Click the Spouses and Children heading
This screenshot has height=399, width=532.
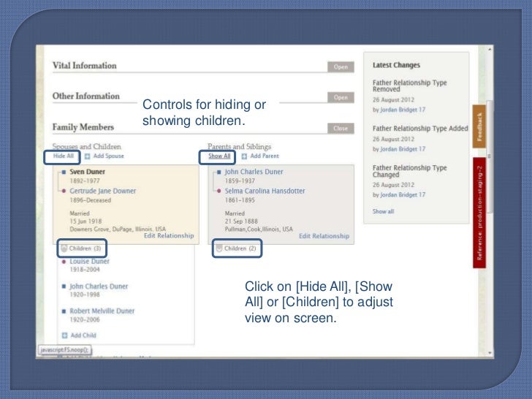click(x=86, y=147)
